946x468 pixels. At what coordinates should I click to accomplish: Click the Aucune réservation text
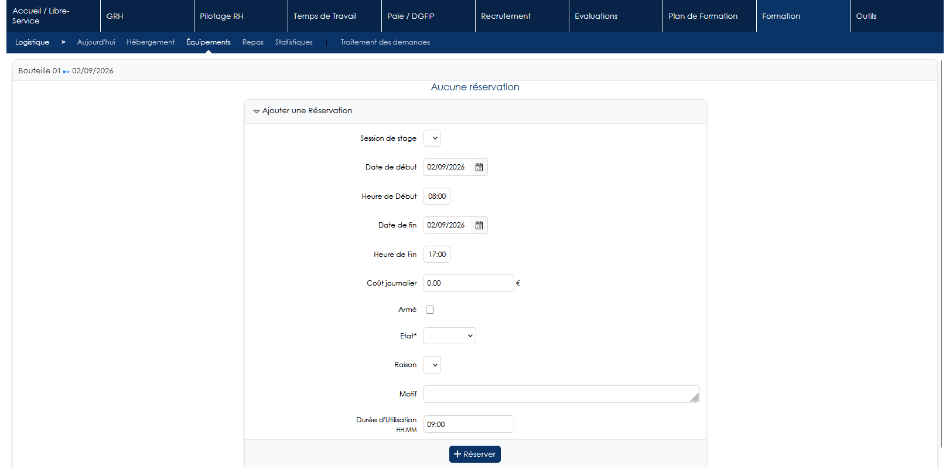pos(475,87)
